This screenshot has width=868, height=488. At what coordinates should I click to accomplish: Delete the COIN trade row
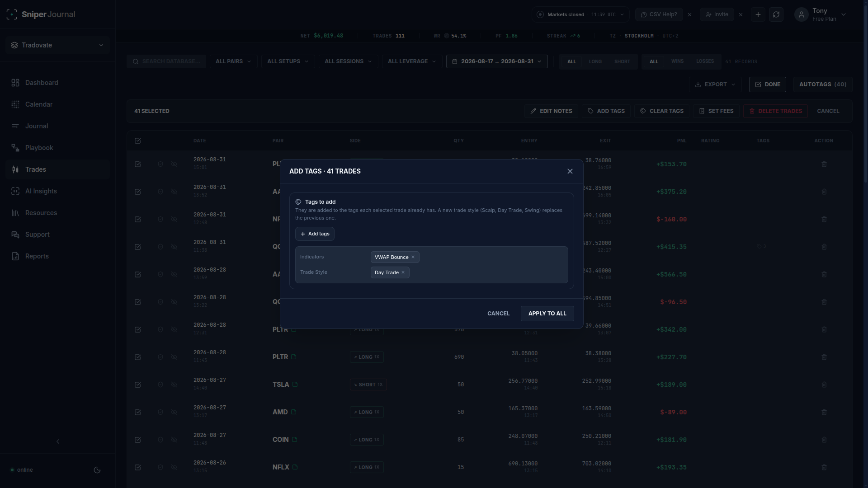(x=824, y=440)
